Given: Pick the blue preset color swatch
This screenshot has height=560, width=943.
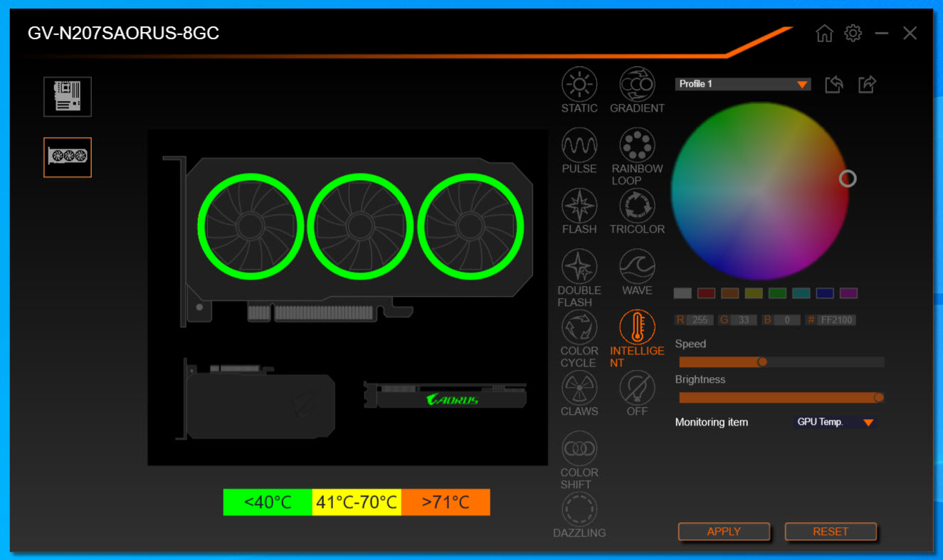Looking at the screenshot, I should point(825,293).
